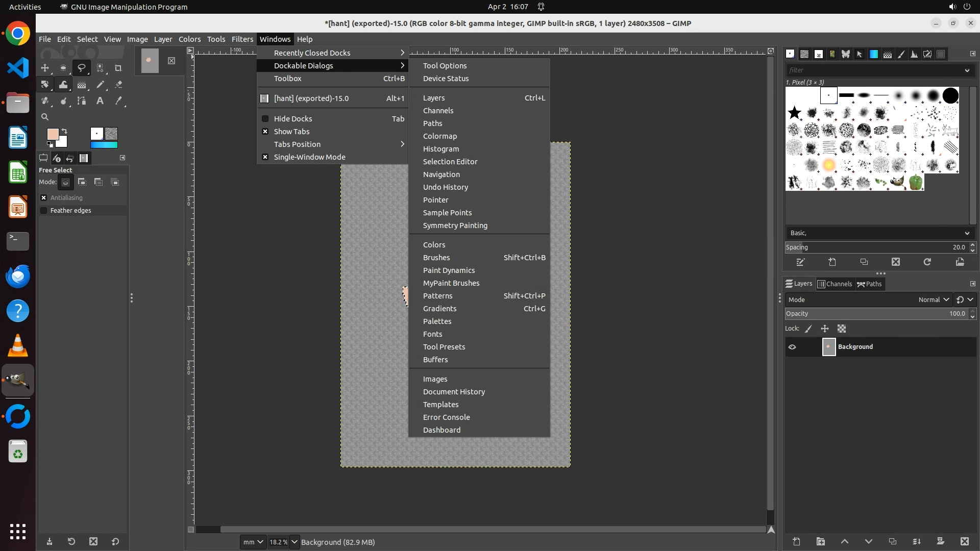Pick the Eraser tool

point(118,85)
